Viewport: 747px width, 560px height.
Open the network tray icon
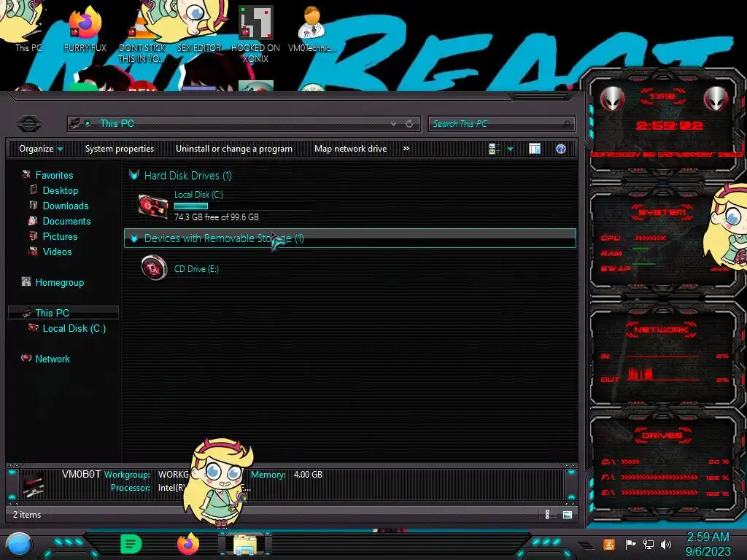649,544
